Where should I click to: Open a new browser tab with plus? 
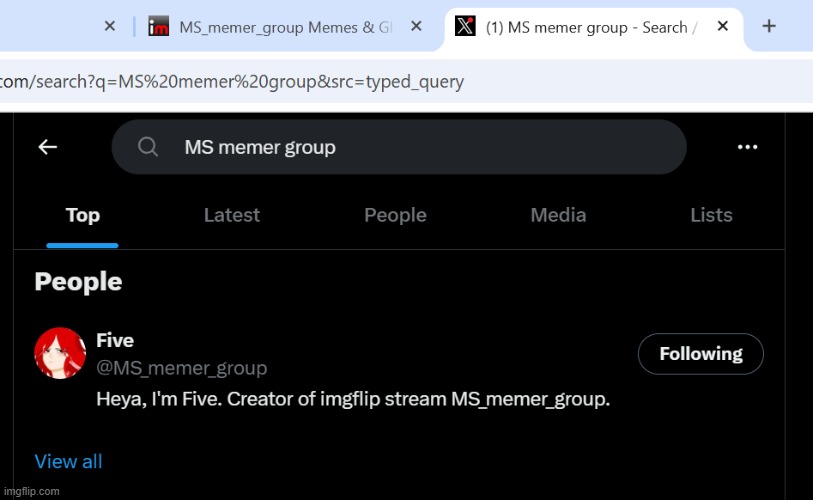tap(769, 26)
